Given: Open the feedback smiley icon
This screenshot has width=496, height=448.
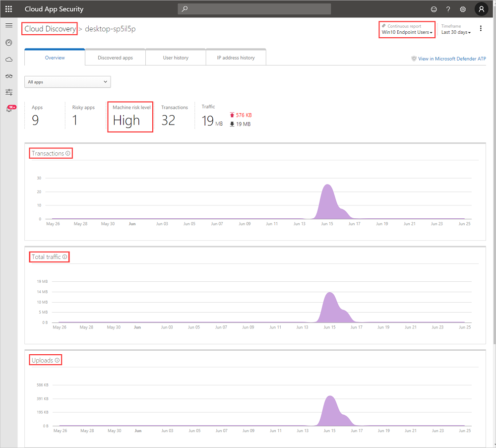Looking at the screenshot, I should click(434, 9).
